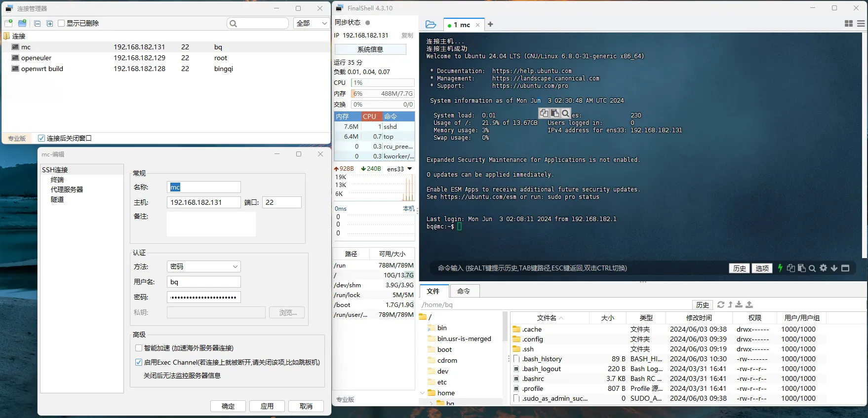Open the 方法 authentication method dropdown
Image resolution: width=868 pixels, height=418 pixels.
point(203,266)
